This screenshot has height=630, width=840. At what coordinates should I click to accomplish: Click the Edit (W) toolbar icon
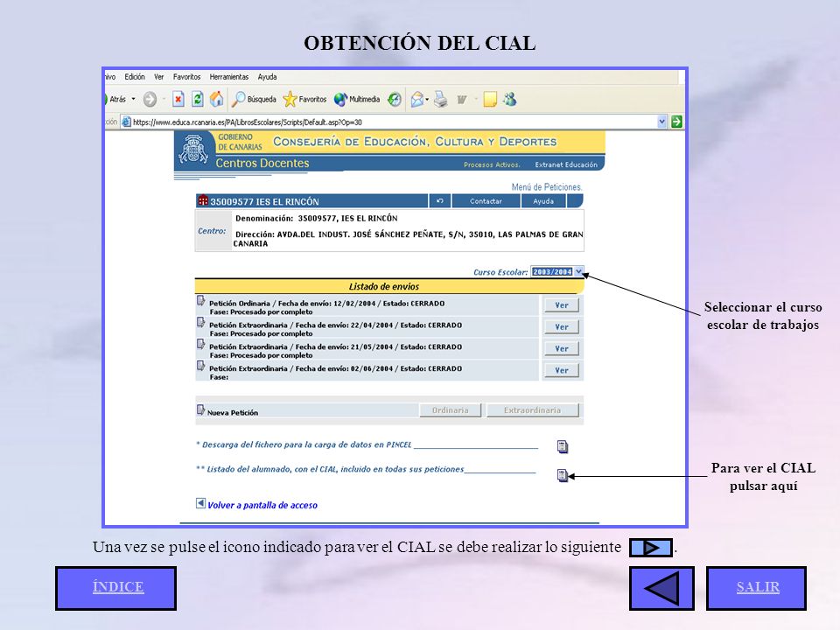click(462, 99)
